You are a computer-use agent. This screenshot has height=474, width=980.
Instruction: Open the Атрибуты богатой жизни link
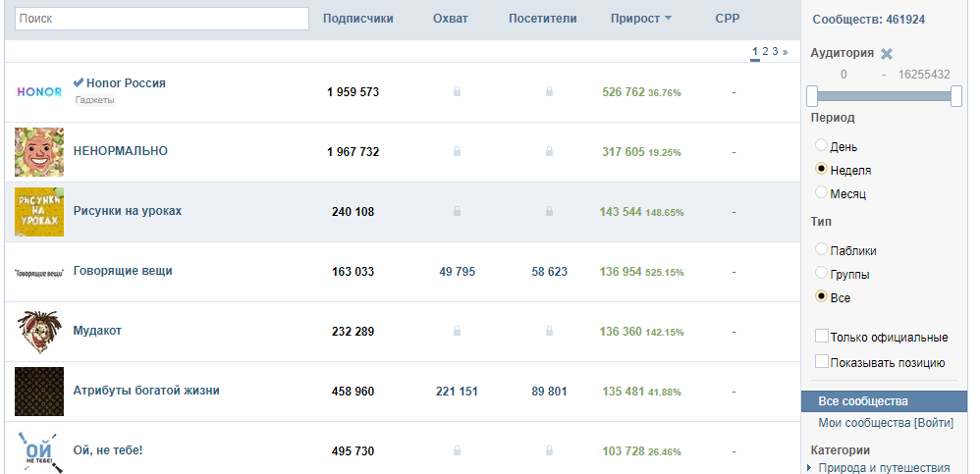coord(146,391)
